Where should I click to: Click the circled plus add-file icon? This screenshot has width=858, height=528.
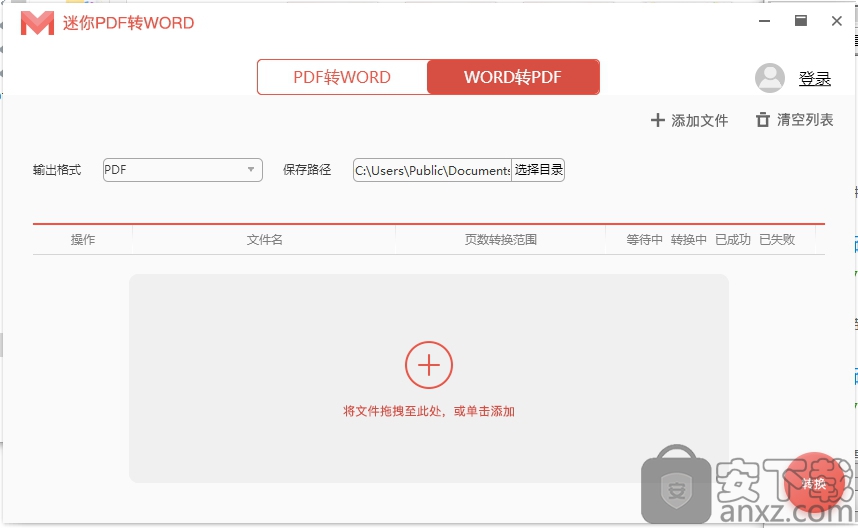pyautogui.click(x=429, y=365)
